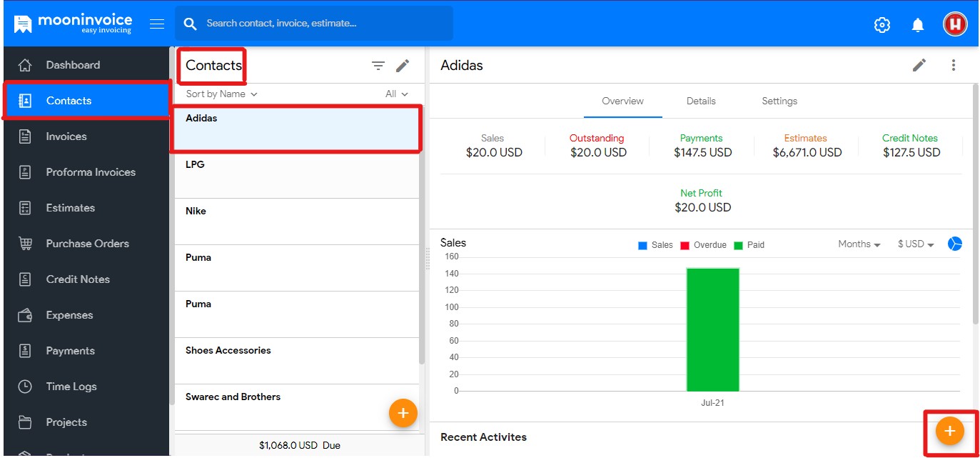Open Estimates in the sidebar
This screenshot has height=458, width=980.
click(x=86, y=208)
